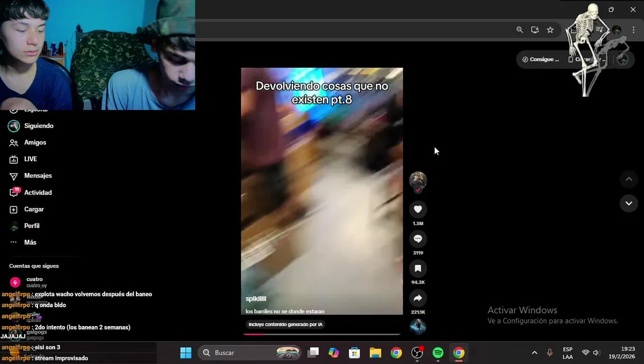Go to next video with the down chevron

click(x=629, y=203)
